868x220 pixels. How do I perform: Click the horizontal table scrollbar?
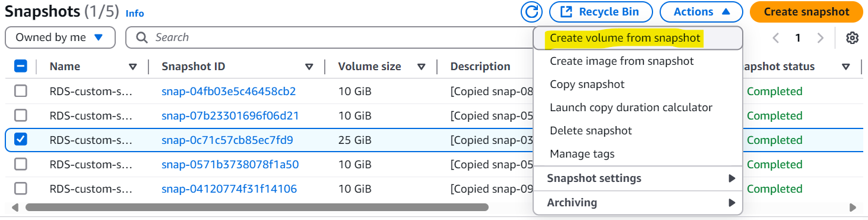[256, 208]
